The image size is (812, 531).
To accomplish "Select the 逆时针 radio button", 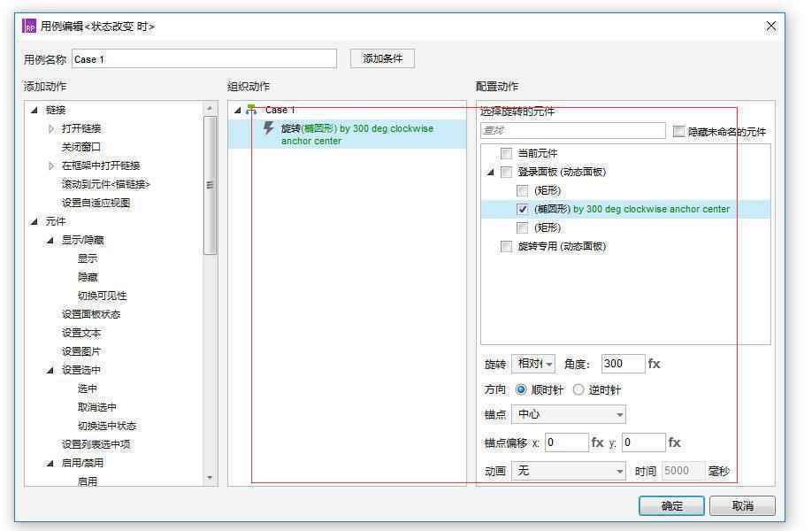I will point(578,389).
